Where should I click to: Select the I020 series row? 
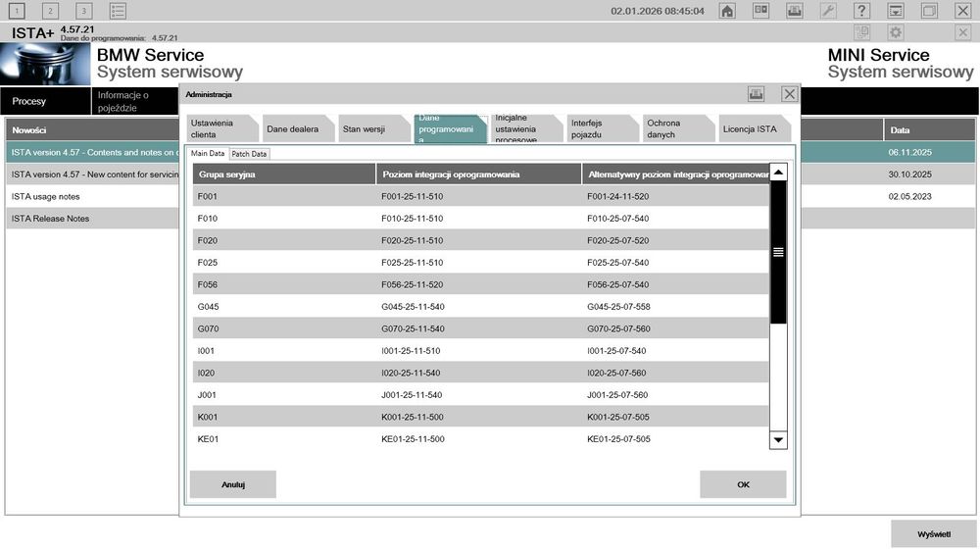point(480,373)
